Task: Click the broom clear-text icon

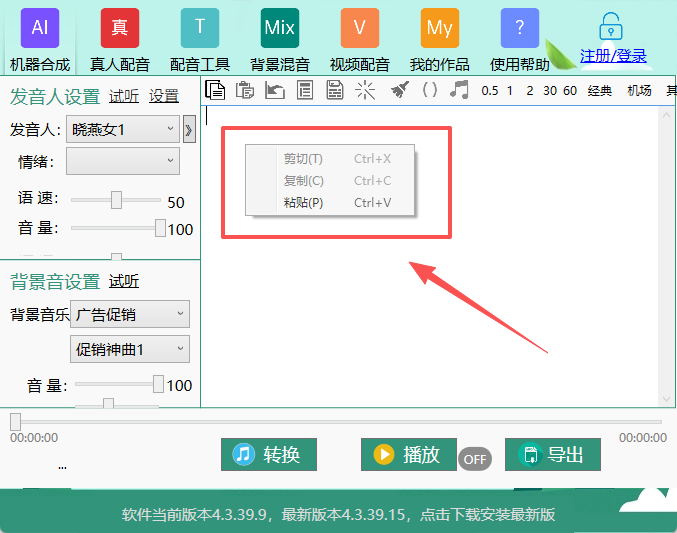Action: point(399,90)
